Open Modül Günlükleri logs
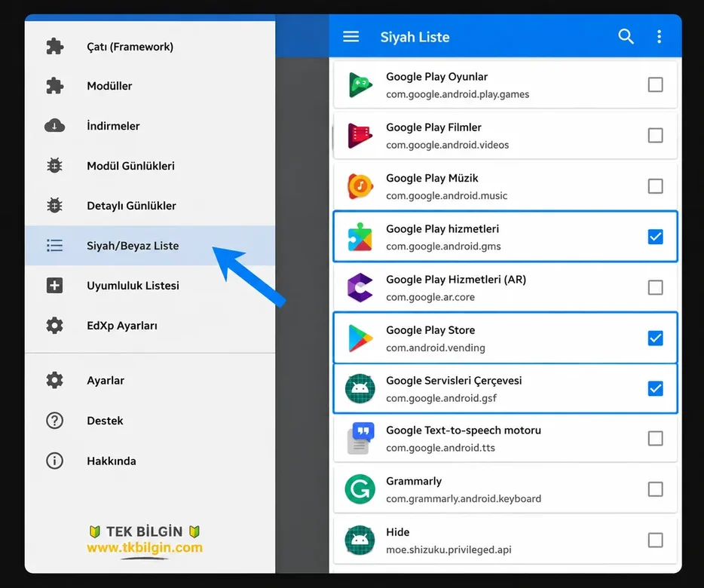704x588 pixels. (x=150, y=166)
